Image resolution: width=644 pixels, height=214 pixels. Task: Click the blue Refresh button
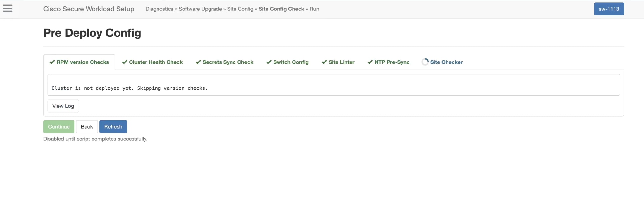pyautogui.click(x=113, y=127)
